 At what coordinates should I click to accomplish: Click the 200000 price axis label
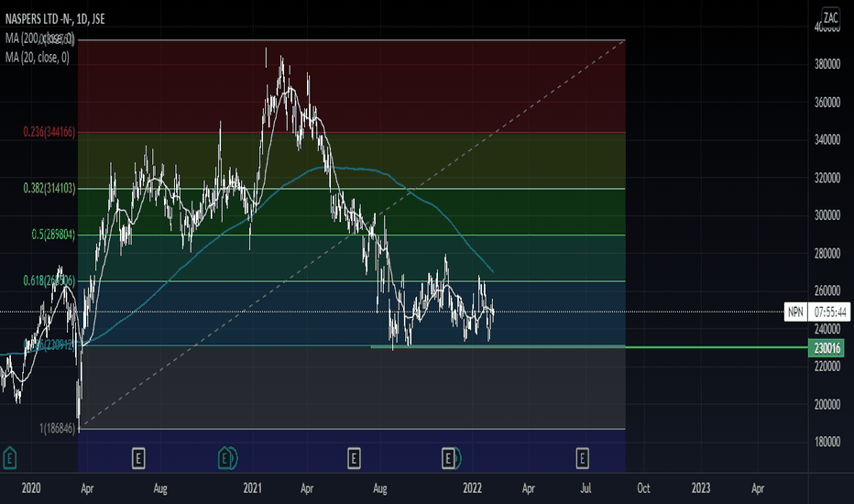click(827, 404)
